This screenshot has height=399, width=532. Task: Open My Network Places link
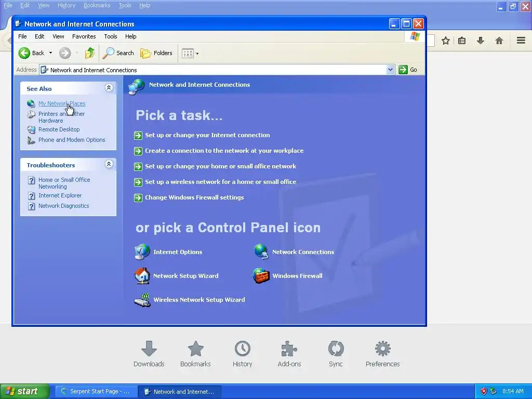pyautogui.click(x=62, y=103)
